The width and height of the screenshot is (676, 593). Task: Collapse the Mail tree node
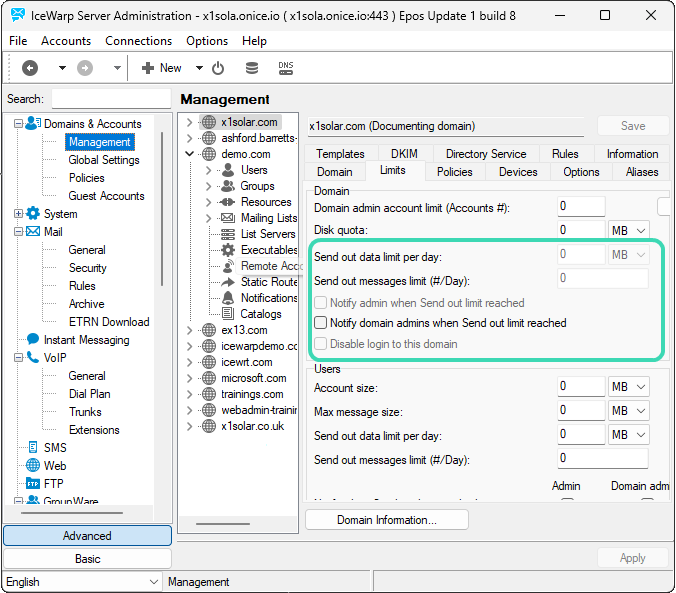click(x=18, y=232)
